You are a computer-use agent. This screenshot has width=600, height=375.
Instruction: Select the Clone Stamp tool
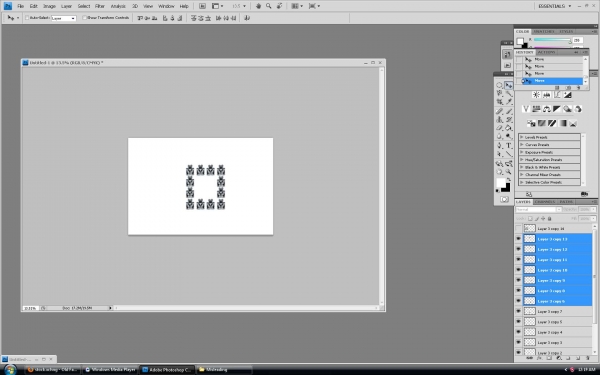[500, 119]
